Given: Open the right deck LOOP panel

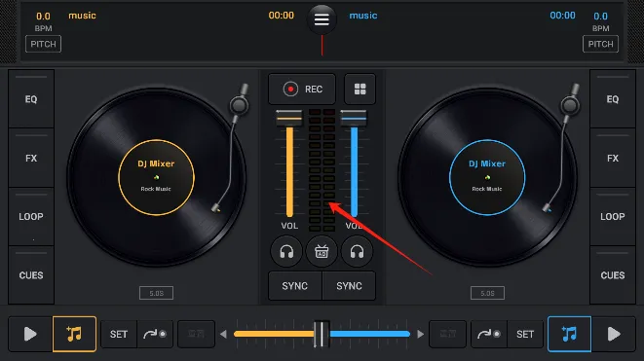Looking at the screenshot, I should tap(613, 216).
